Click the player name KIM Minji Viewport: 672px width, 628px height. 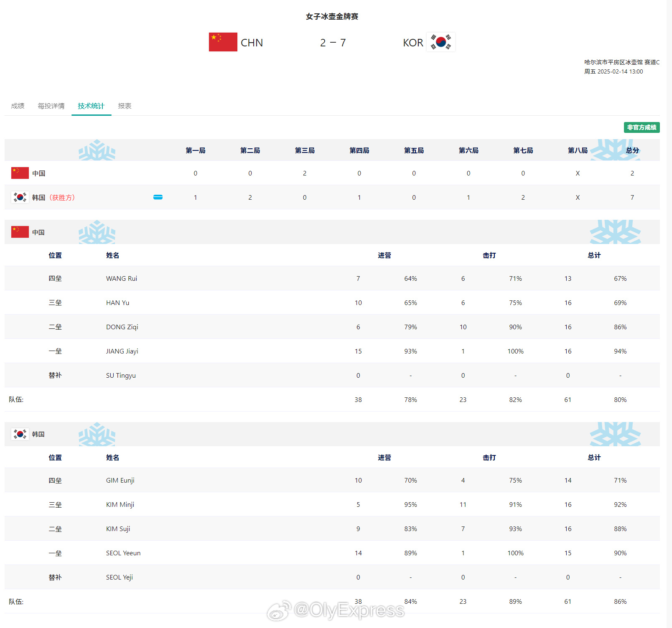tap(120, 504)
